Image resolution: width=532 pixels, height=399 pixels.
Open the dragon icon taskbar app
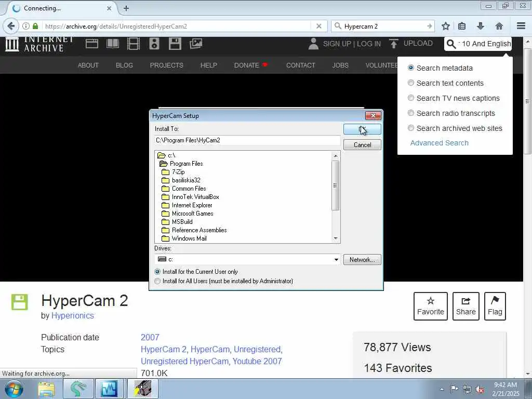pos(78,389)
